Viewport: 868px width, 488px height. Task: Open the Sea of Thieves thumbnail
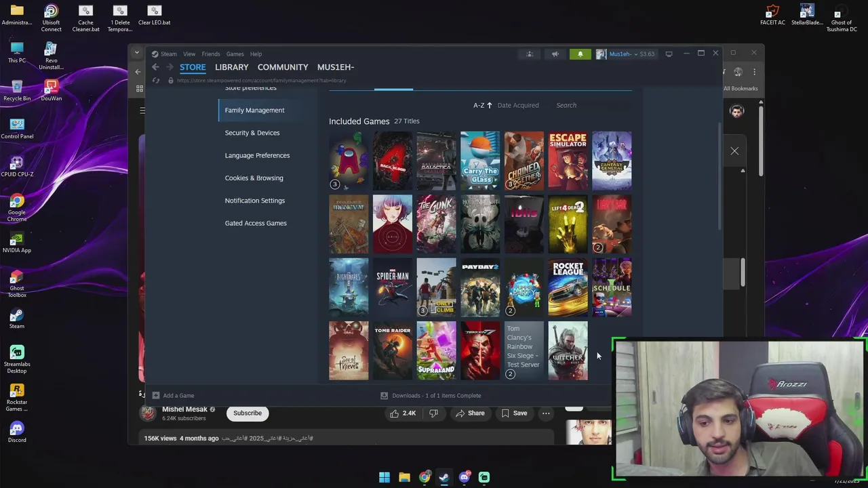click(x=349, y=350)
